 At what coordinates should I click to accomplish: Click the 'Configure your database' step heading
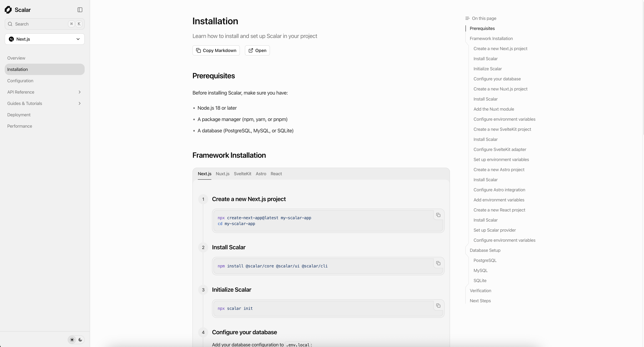(x=244, y=332)
